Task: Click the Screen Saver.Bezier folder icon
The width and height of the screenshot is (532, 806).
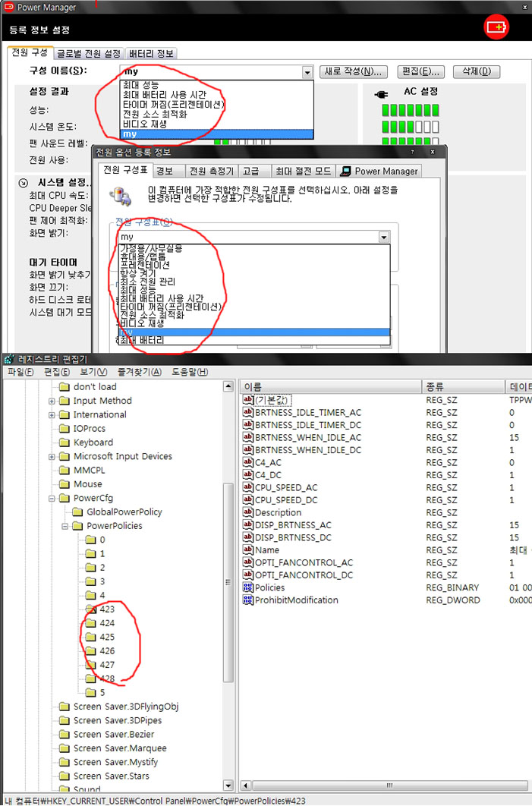Action: [x=64, y=735]
